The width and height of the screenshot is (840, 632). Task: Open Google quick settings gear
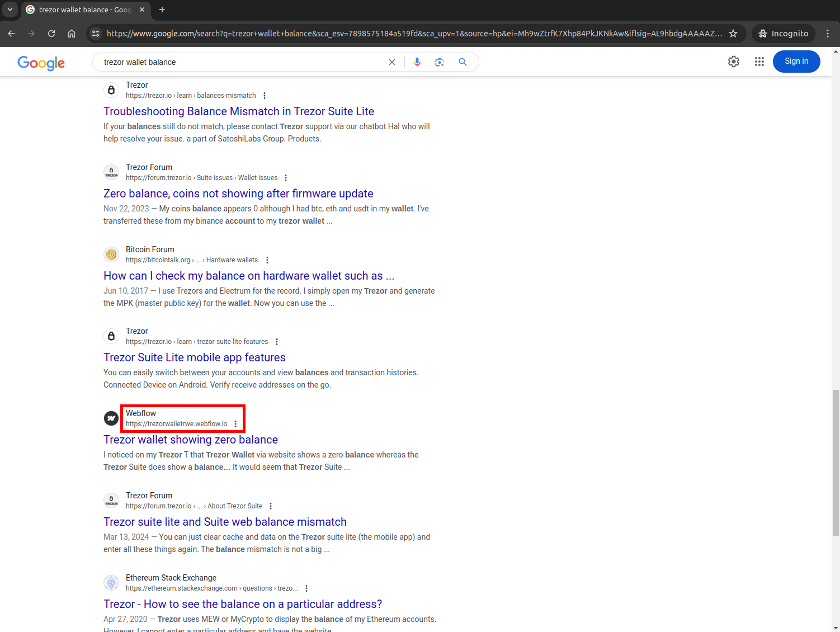tap(734, 62)
